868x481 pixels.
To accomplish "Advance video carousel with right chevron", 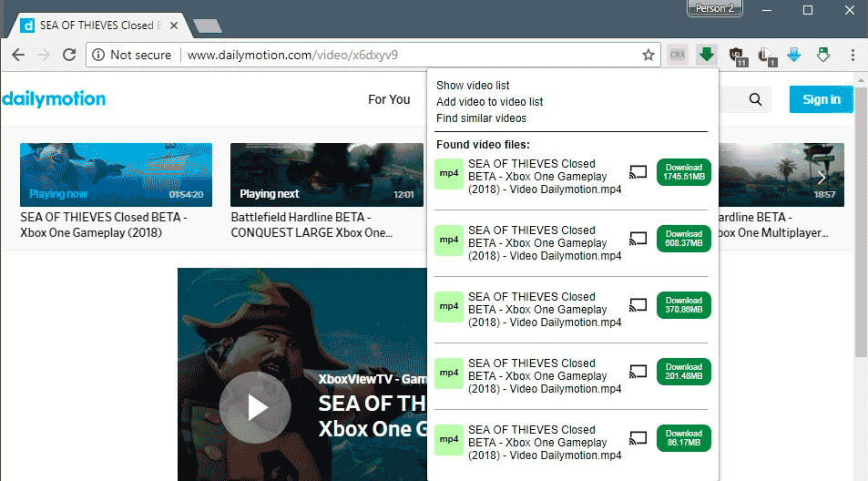I will pos(822,177).
